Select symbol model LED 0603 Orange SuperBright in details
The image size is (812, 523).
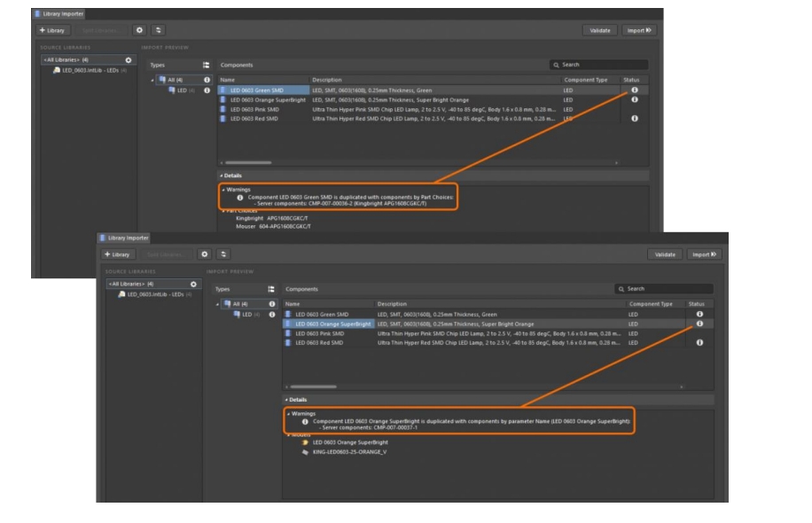click(350, 442)
